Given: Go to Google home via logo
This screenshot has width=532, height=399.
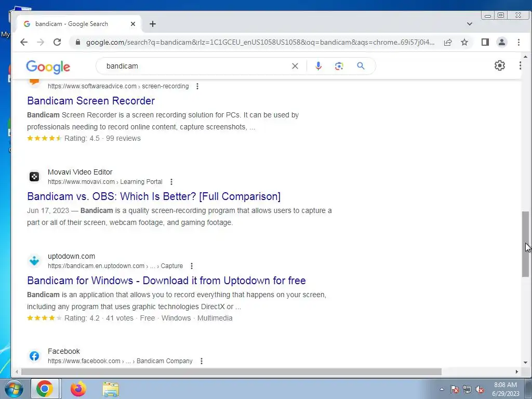Looking at the screenshot, I should 48,67.
